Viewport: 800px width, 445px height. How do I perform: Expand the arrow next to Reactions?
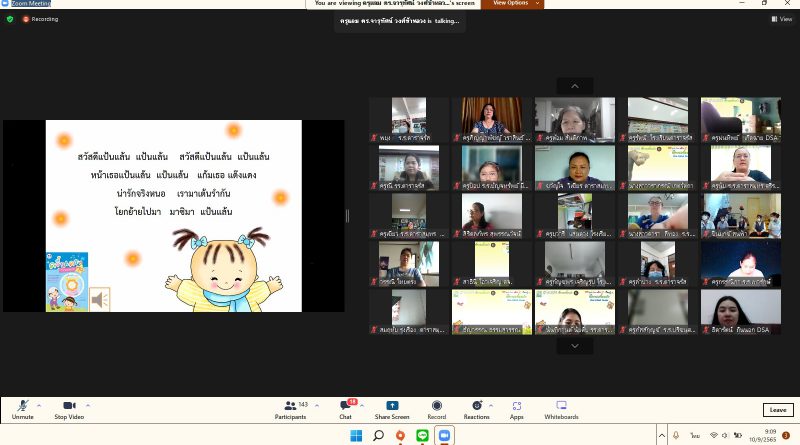(491, 406)
